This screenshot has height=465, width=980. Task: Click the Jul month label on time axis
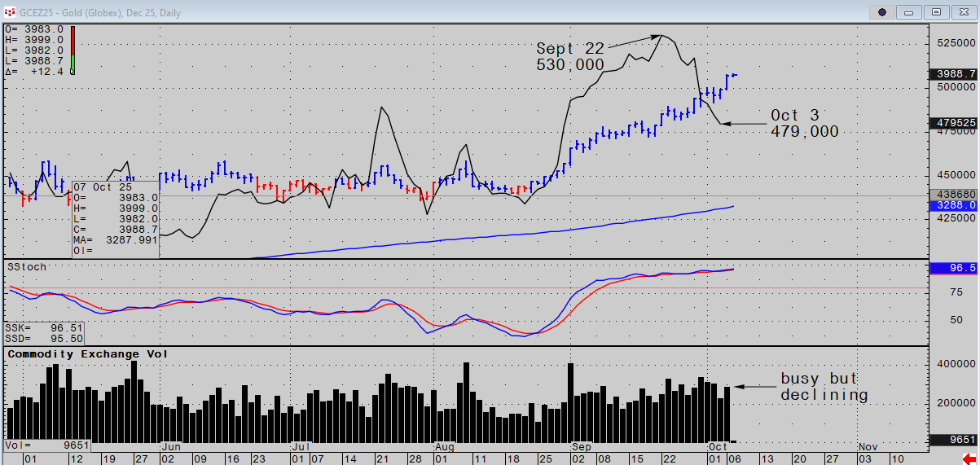pyautogui.click(x=300, y=447)
